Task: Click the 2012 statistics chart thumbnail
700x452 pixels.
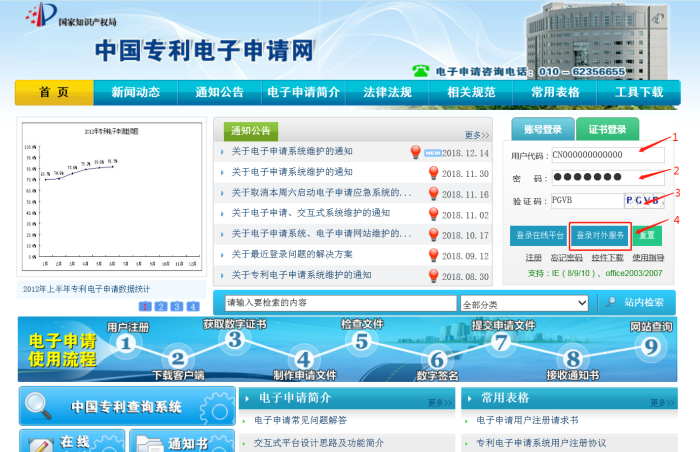Action: point(112,197)
